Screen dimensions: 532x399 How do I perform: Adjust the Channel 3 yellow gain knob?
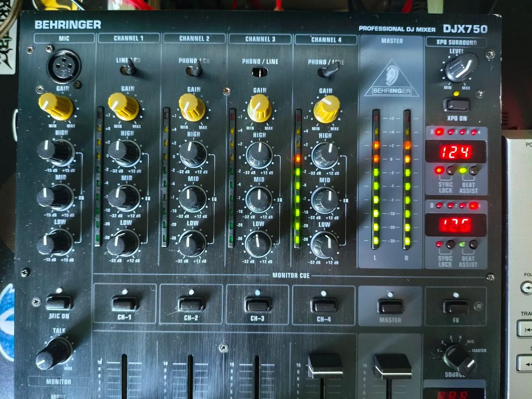coord(259,108)
